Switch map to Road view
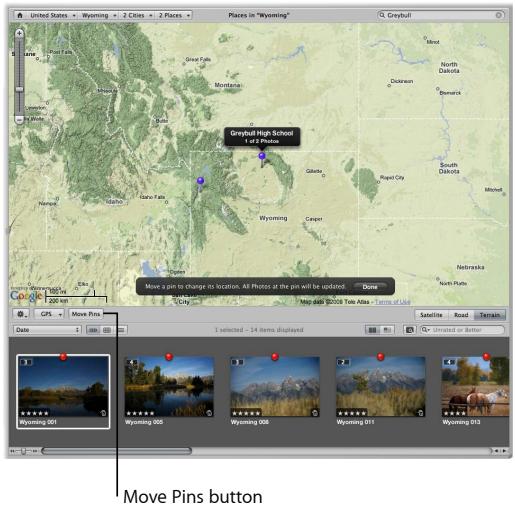This screenshot has height=507, width=515. click(x=461, y=315)
